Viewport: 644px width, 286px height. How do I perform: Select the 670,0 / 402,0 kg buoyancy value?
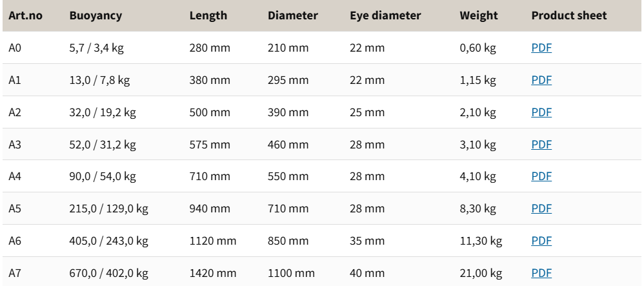pos(108,273)
